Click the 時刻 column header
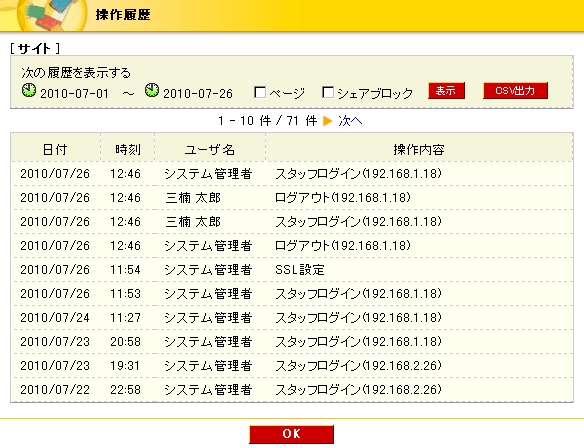 pyautogui.click(x=128, y=150)
